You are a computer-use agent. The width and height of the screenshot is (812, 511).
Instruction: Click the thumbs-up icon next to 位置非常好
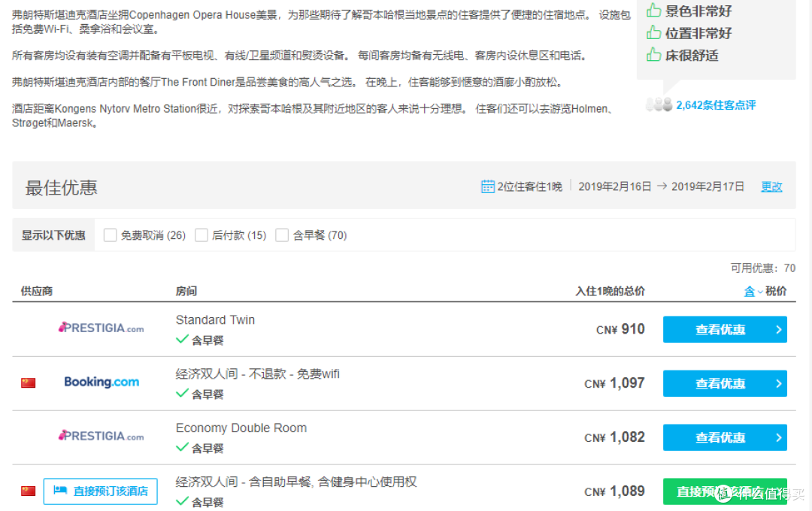pyautogui.click(x=653, y=32)
